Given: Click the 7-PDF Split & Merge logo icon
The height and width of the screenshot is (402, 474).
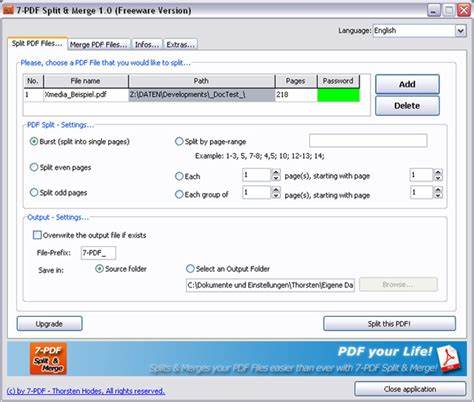Looking at the screenshot, I should [48, 359].
